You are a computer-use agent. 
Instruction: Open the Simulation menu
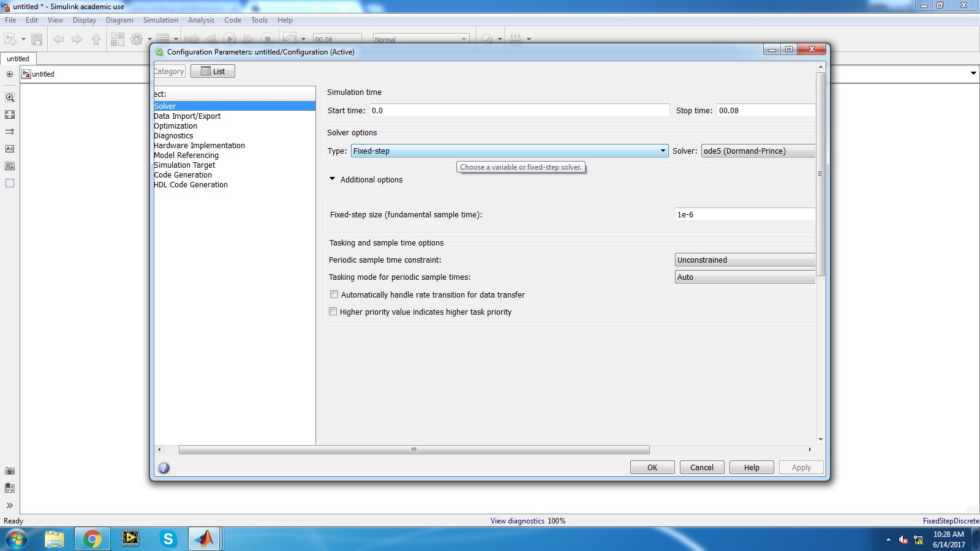click(160, 20)
